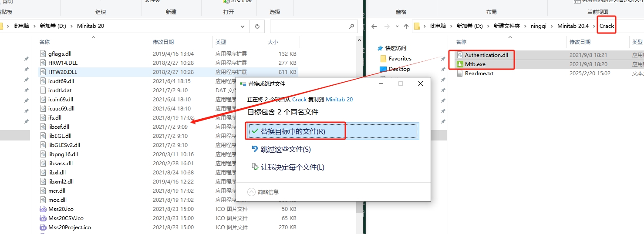Refresh the Minitab 20 folder view
Image resolution: width=644 pixels, height=234 pixels.
[x=257, y=26]
